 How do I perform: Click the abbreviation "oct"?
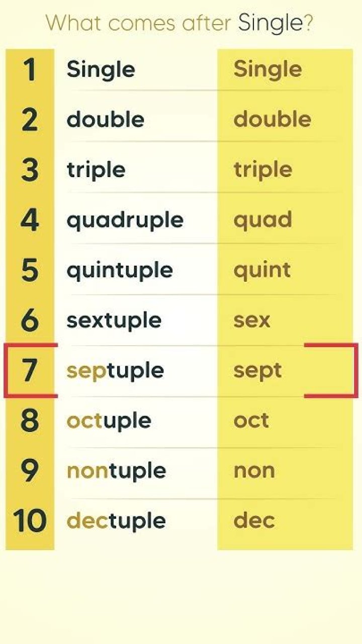coord(251,421)
